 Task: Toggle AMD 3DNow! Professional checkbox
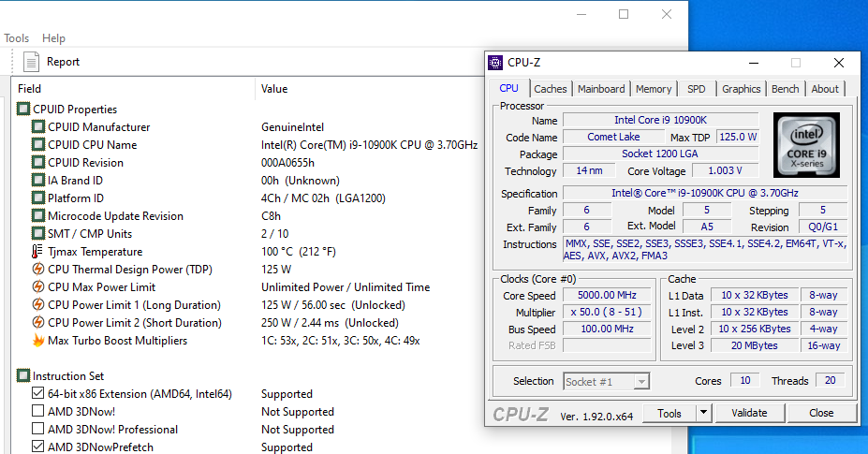[37, 429]
